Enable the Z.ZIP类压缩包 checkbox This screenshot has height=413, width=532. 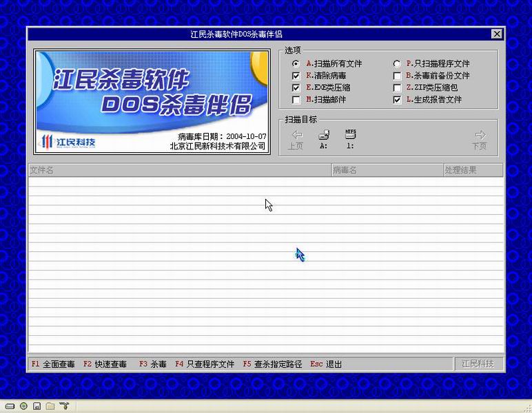click(x=397, y=87)
